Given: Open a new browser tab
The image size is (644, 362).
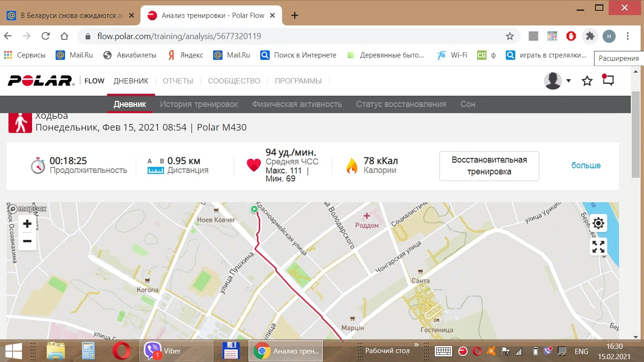Looking at the screenshot, I should (x=295, y=16).
